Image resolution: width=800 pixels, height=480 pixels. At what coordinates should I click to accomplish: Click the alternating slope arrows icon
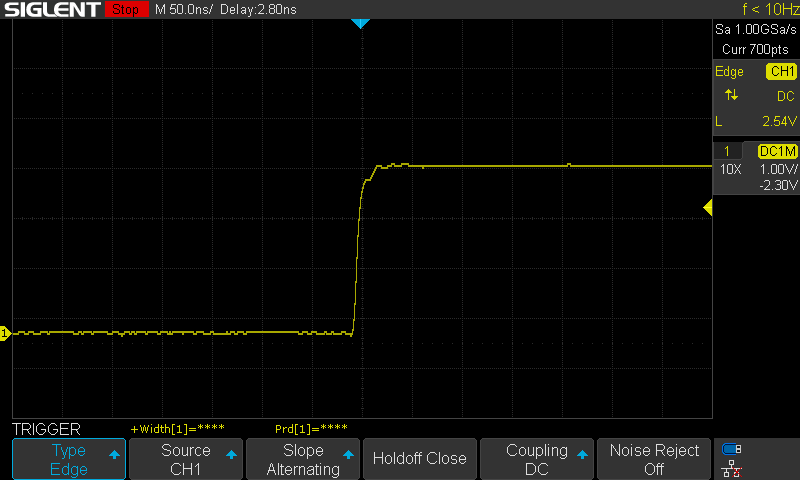click(x=731, y=95)
